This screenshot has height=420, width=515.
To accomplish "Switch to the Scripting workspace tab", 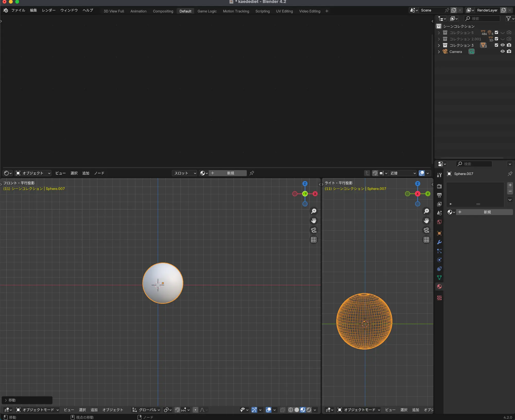I will click(x=262, y=11).
